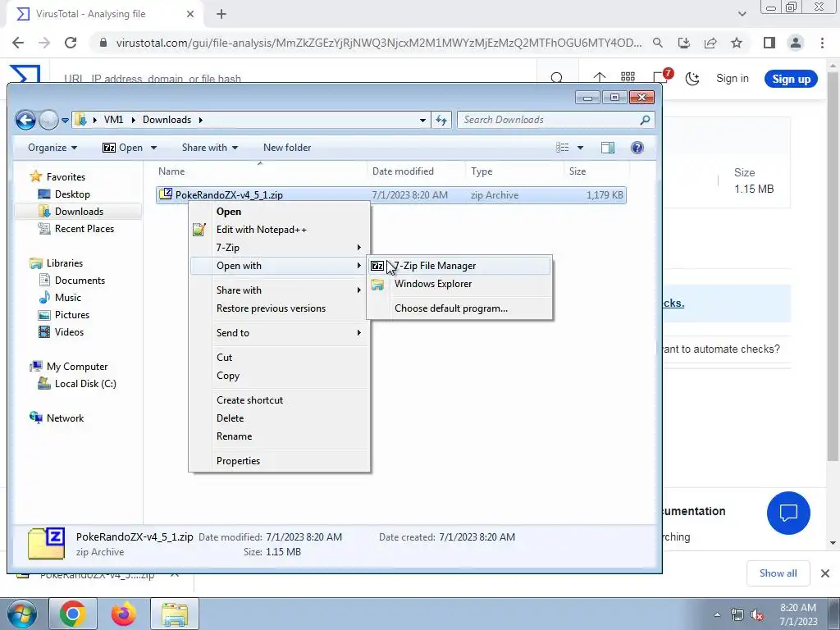Open the view options dropdown arrow

pos(580,148)
